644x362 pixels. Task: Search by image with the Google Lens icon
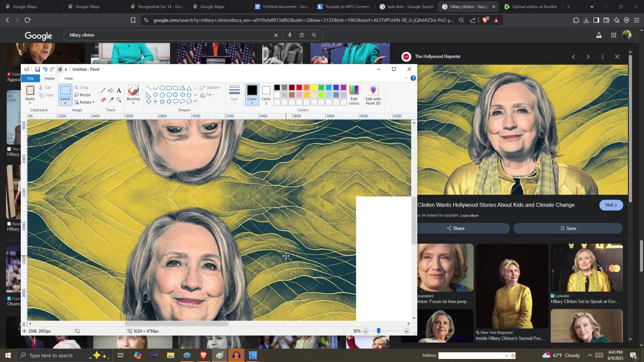[x=302, y=35]
